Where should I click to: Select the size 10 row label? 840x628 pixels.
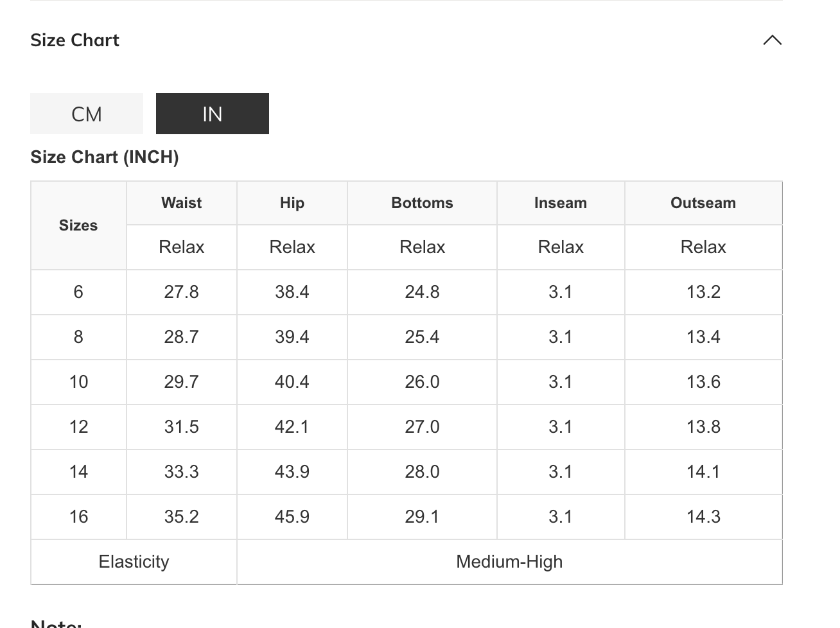coord(78,382)
